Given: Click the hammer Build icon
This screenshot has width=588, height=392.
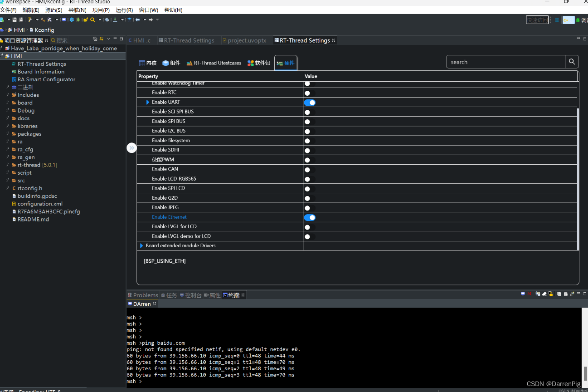Looking at the screenshot, I should (43, 20).
